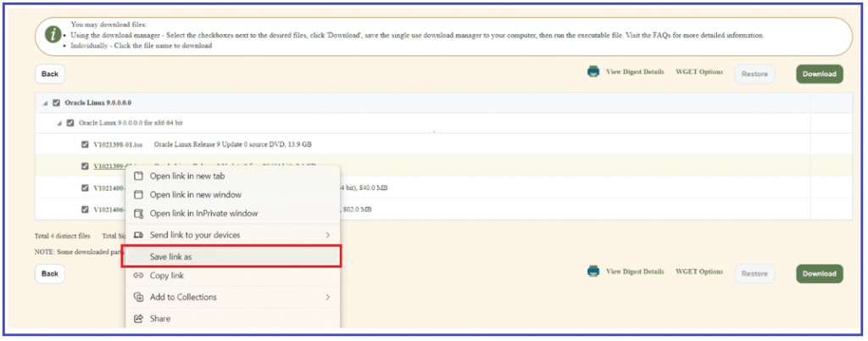Viewport: 868px width, 341px height.
Task: Click the Share icon in the context menu
Action: (x=138, y=319)
